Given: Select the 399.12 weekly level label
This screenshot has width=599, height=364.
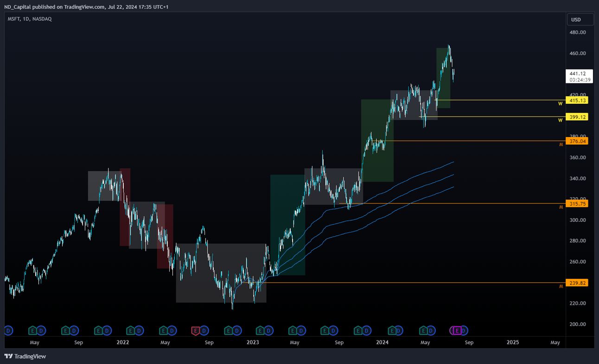Looking at the screenshot, I should click(x=577, y=117).
